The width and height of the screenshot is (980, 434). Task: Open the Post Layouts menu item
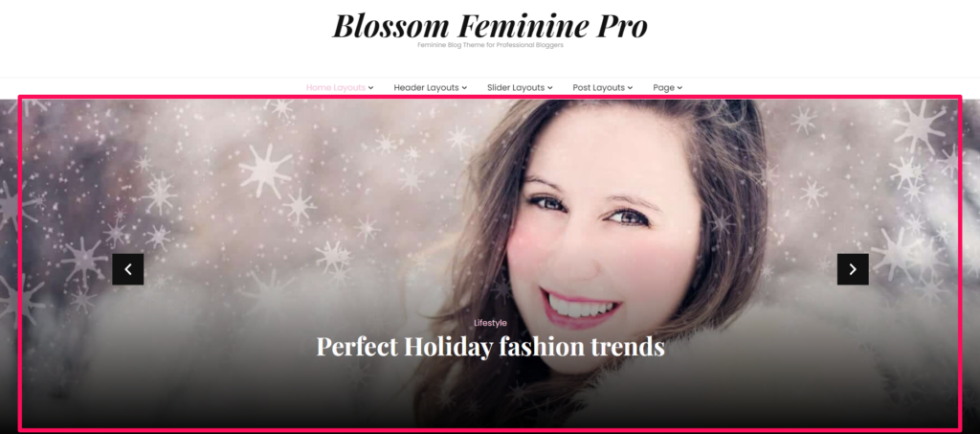click(599, 87)
